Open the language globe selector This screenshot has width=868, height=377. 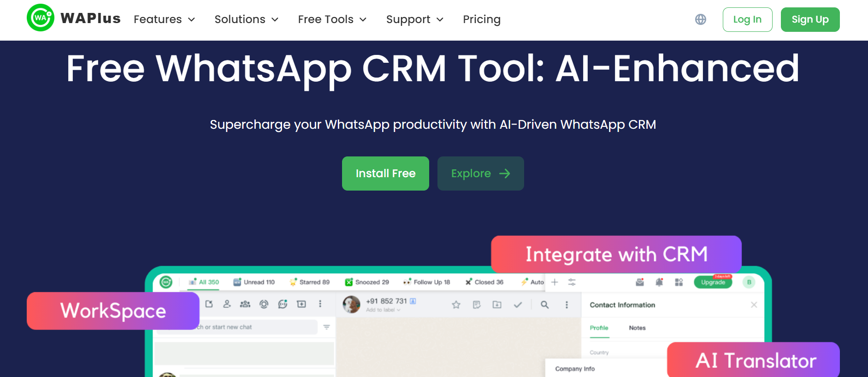click(701, 19)
